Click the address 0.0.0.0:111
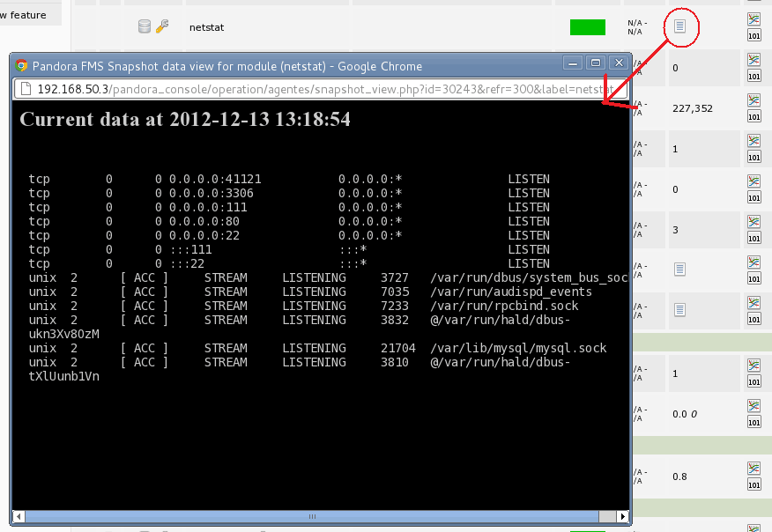The image size is (772, 532). (x=208, y=207)
